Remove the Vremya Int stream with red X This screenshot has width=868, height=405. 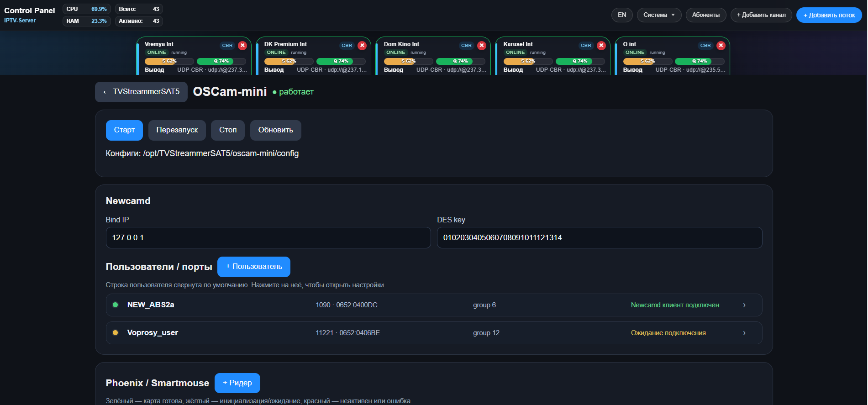click(242, 45)
